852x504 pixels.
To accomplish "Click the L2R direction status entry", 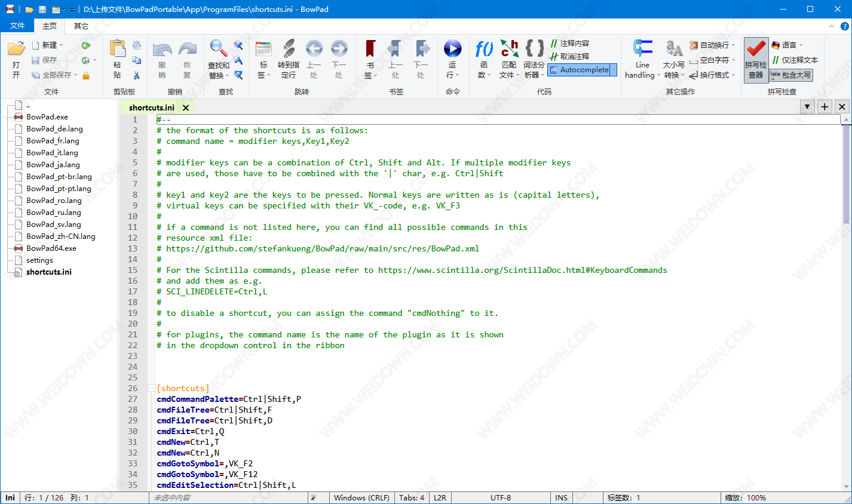I will [x=440, y=497].
